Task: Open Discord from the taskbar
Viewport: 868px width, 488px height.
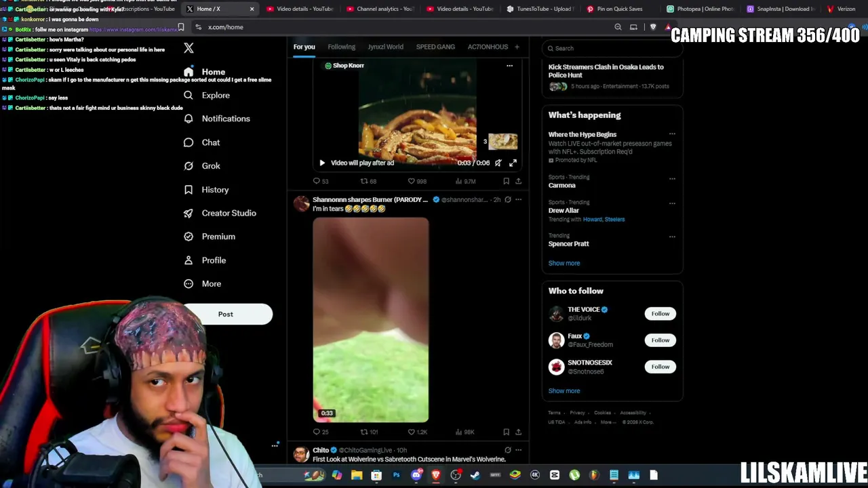Action: coord(416,475)
